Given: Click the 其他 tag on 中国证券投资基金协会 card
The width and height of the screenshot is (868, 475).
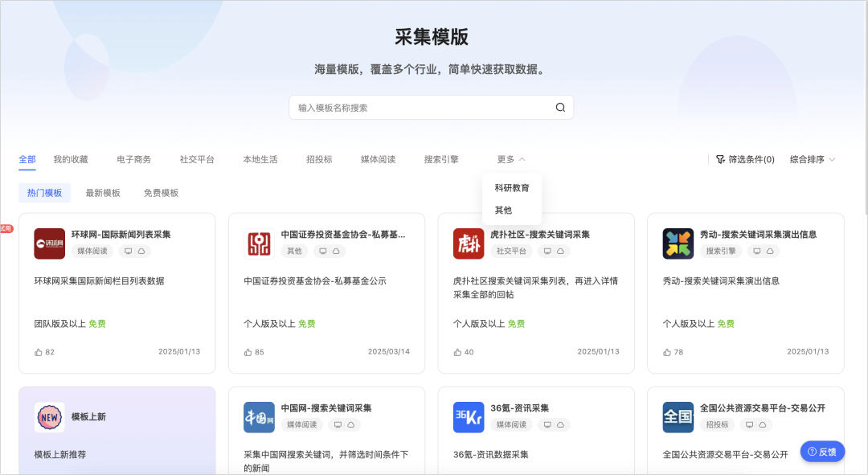Looking at the screenshot, I should coord(294,252).
